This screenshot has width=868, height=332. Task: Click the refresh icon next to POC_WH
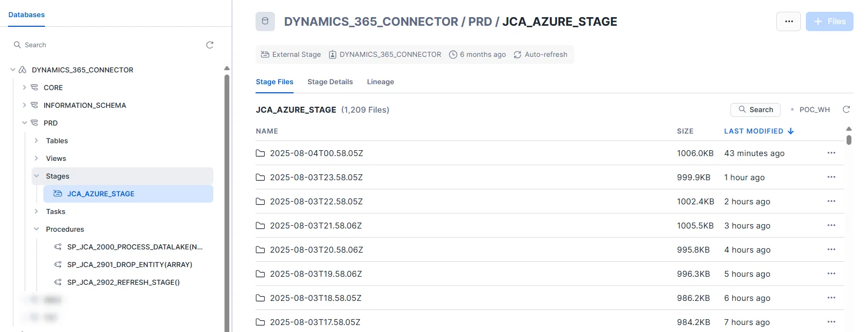click(x=846, y=109)
